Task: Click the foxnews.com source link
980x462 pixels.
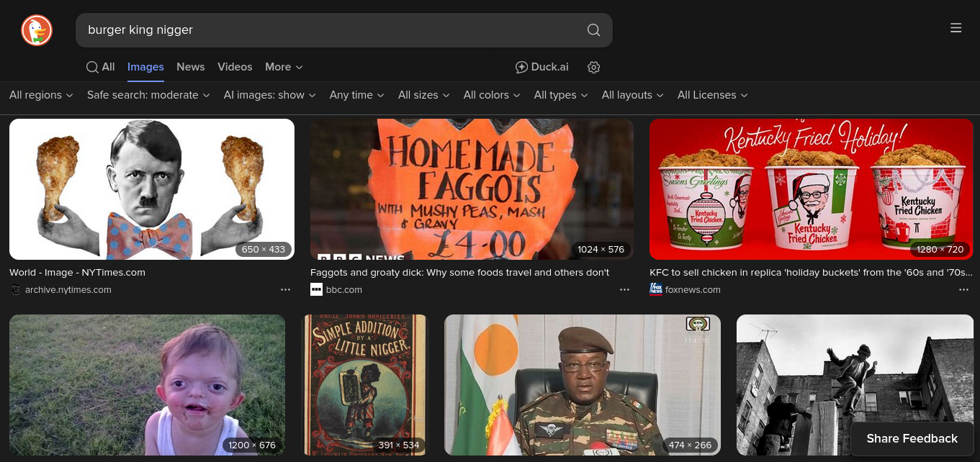Action: tap(692, 290)
